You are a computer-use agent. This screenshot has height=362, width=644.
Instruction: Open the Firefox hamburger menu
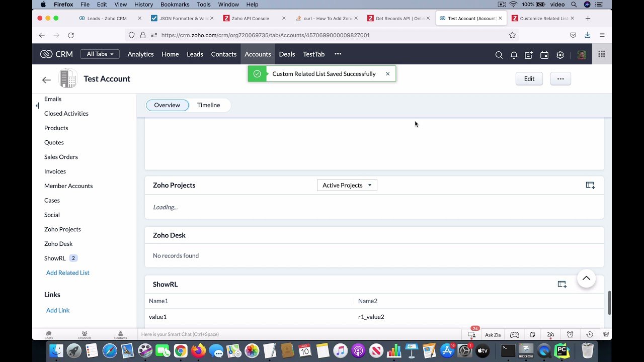tap(602, 35)
